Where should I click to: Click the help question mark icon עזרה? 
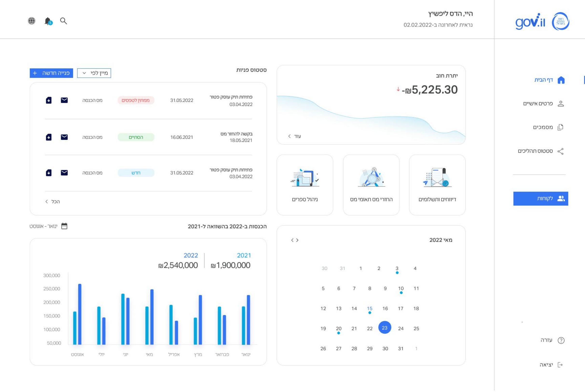click(x=561, y=340)
